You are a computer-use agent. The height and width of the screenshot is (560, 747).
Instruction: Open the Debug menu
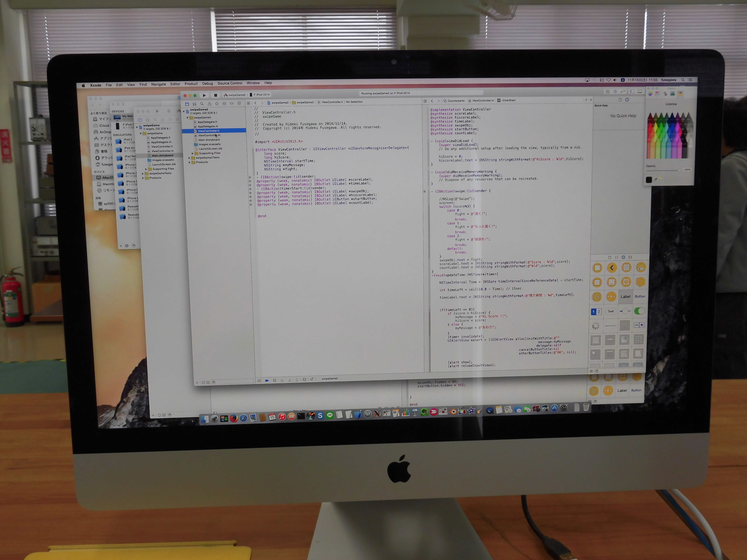pyautogui.click(x=208, y=83)
